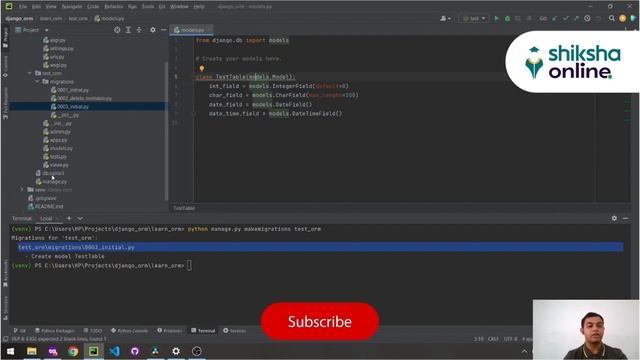The height and width of the screenshot is (360, 640).
Task: Expand all in Project panel
Action: pos(128,30)
